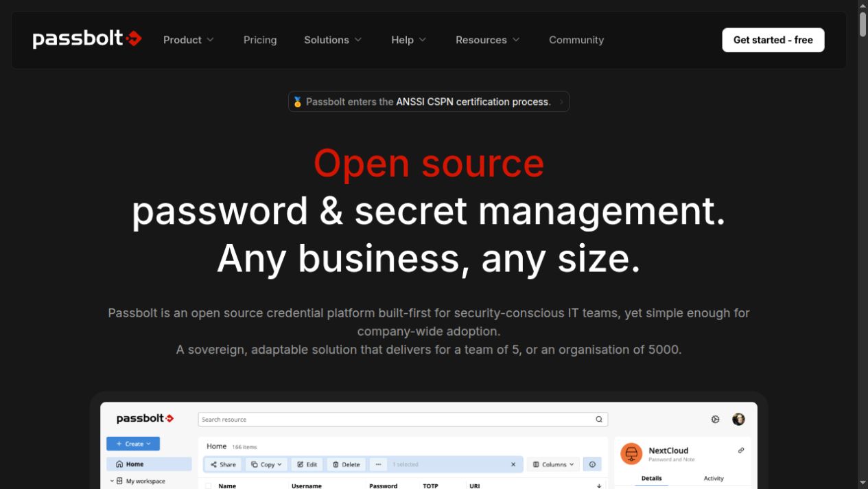The image size is (868, 489).
Task: Click the arrow in the ANSSI announcement banner
Action: tap(561, 102)
